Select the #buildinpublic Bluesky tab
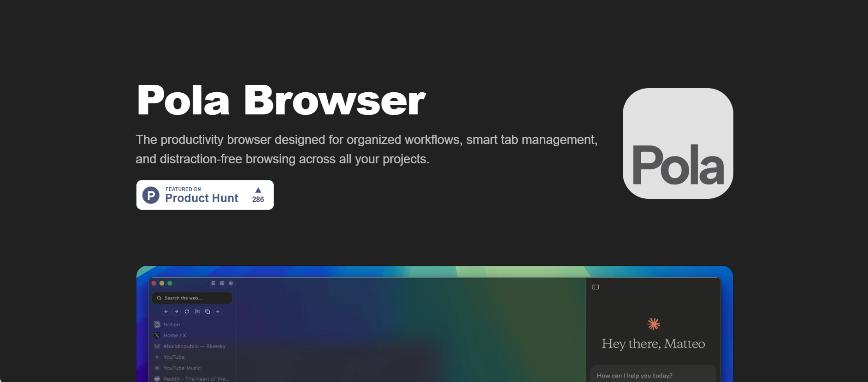The image size is (868, 382). pos(194,346)
